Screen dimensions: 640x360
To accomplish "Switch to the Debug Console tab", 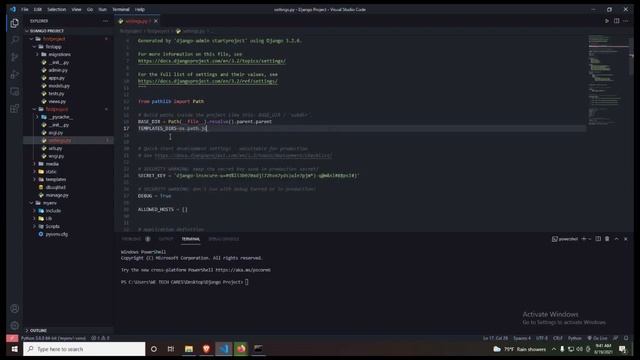I will 224,239.
